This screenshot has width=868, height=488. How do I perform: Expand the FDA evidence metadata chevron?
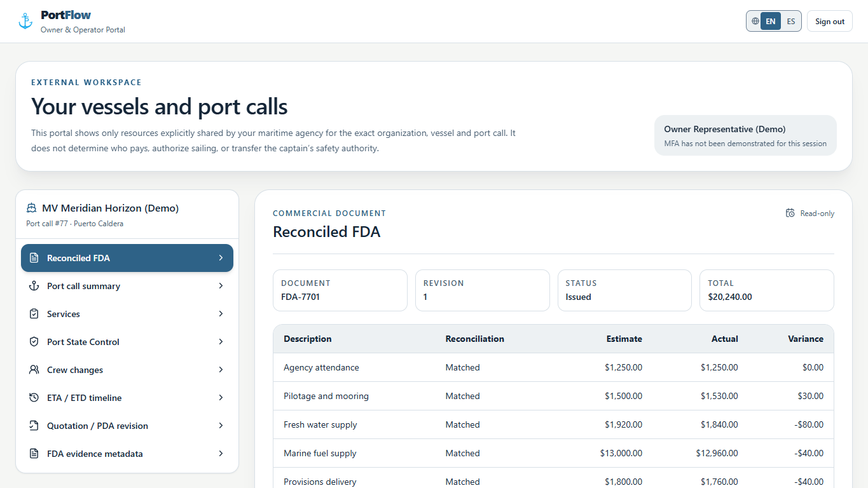(x=221, y=454)
